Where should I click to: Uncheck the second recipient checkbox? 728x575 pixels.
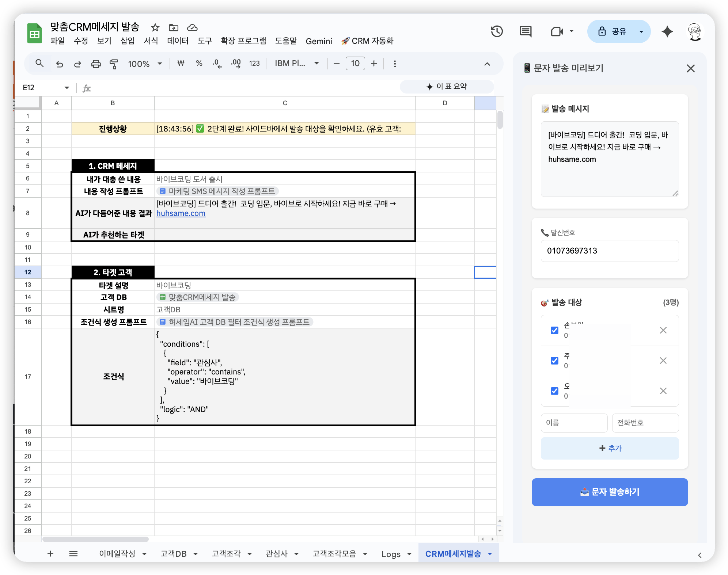click(555, 361)
